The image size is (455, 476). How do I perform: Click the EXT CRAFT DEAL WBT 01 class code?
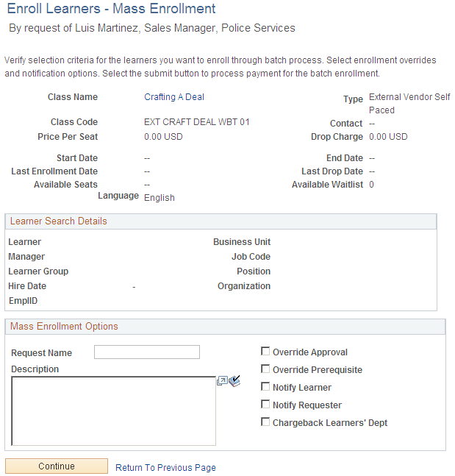point(196,122)
